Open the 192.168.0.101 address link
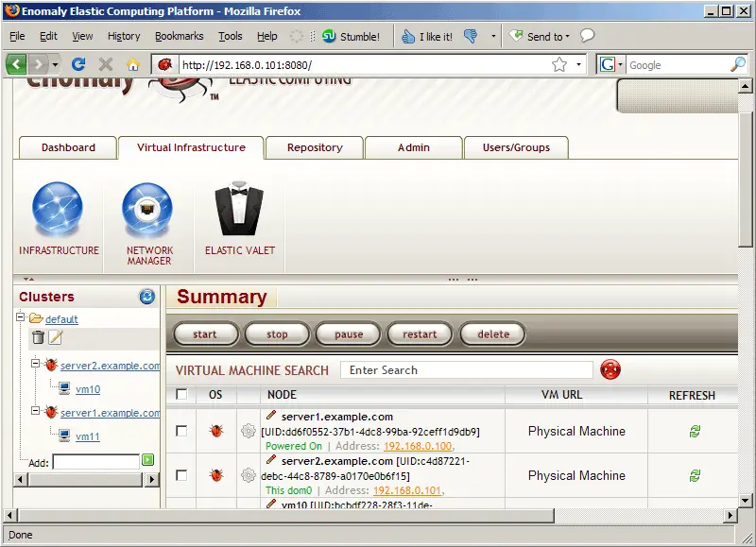Viewport: 756px width, 547px height. [x=407, y=490]
